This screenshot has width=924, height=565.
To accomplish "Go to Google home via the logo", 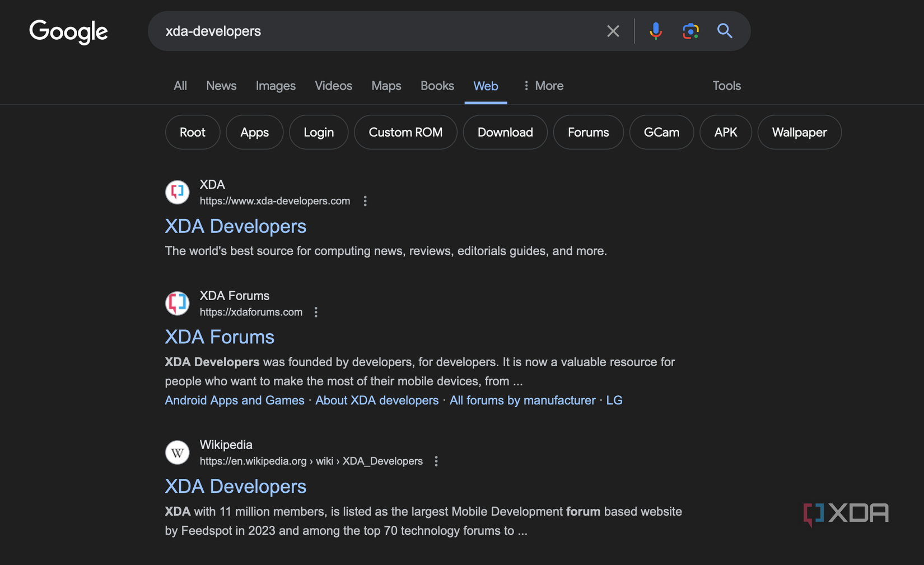I will point(68,31).
